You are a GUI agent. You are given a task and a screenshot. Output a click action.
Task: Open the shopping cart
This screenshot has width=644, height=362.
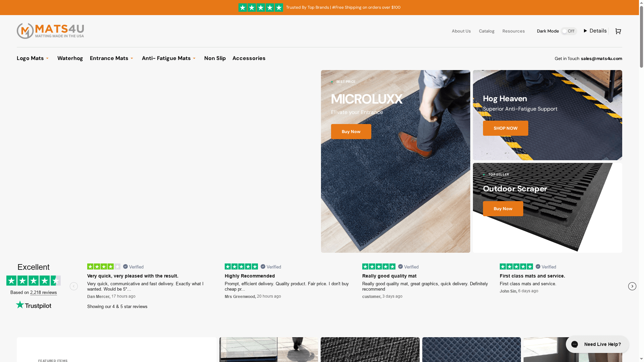pyautogui.click(x=618, y=31)
